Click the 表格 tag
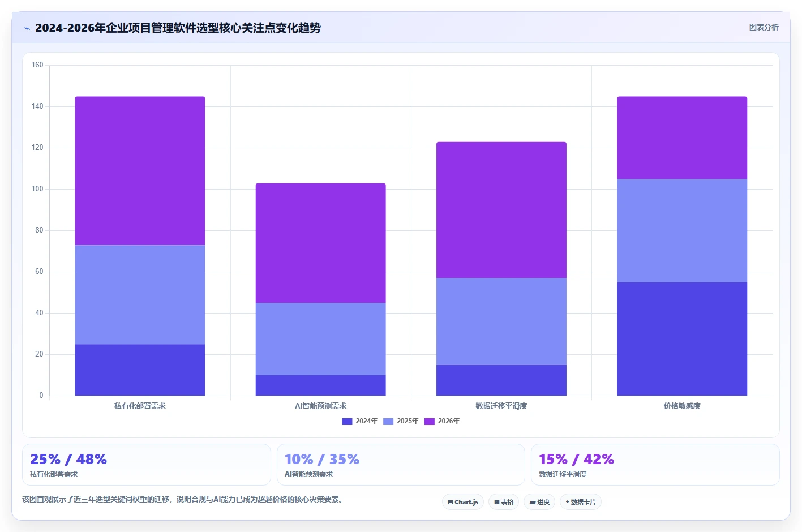The height and width of the screenshot is (532, 802). click(504, 502)
